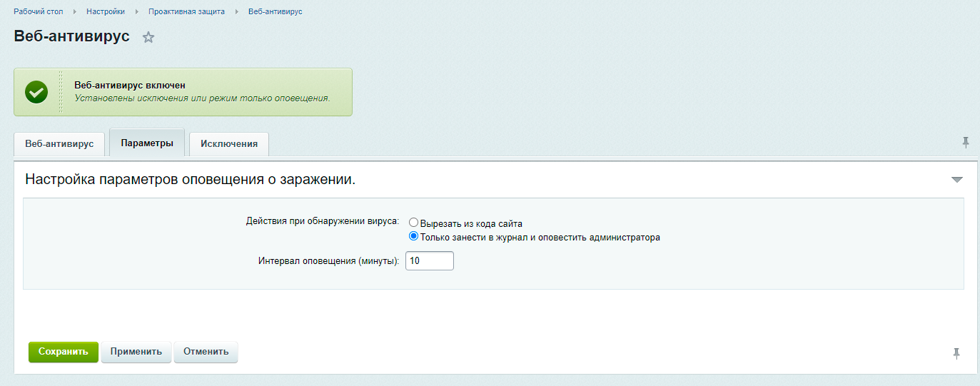This screenshot has width=980, height=386.
Task: Select "Вырезать из кода сайта" radio option
Action: [x=413, y=223]
